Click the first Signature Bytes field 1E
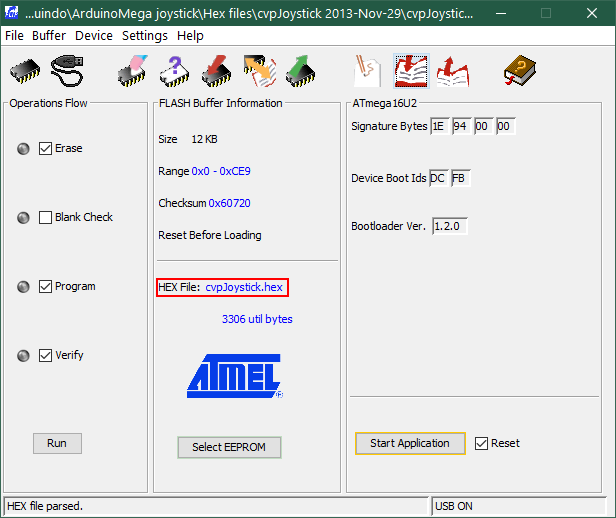 coord(440,126)
